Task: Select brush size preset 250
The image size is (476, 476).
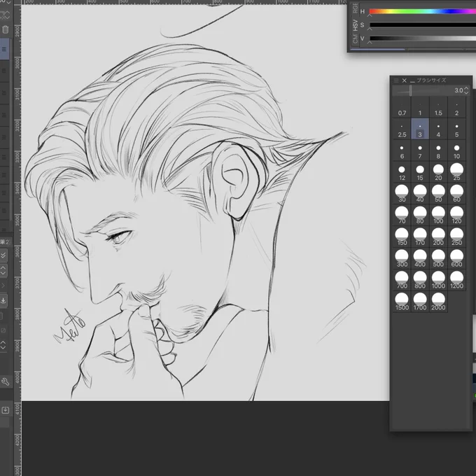Action: [x=456, y=237]
